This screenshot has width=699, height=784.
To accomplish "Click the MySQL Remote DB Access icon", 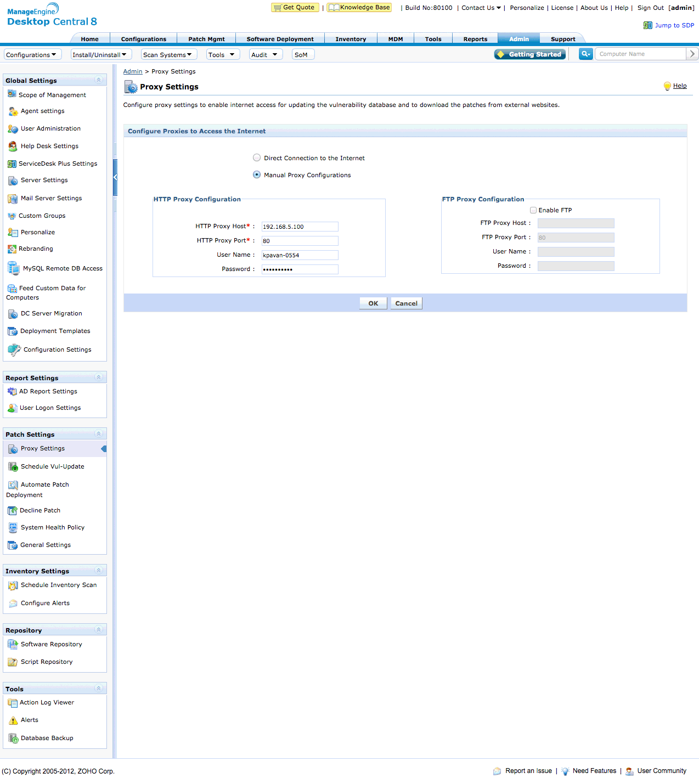I will click(x=13, y=268).
